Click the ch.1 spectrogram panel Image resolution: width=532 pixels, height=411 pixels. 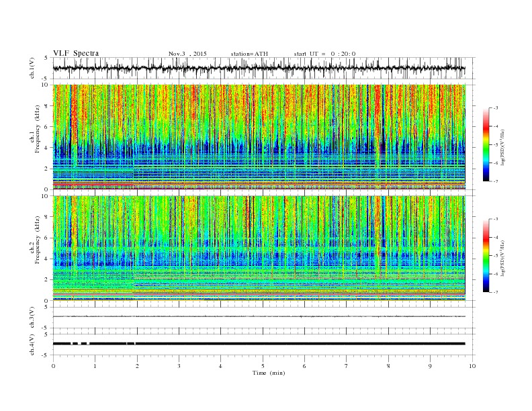259,137
